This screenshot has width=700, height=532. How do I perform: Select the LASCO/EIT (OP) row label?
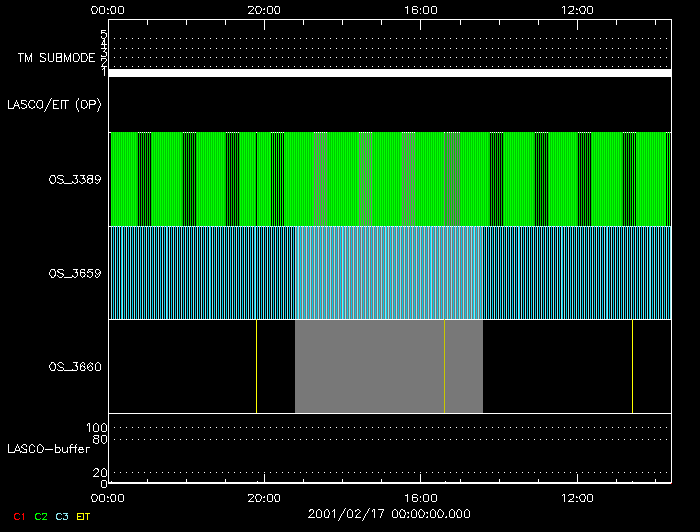point(54,104)
